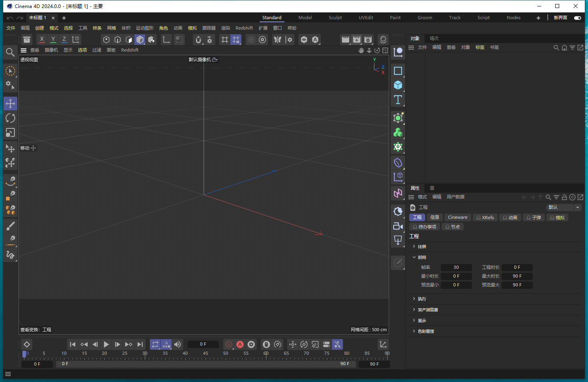Click the + button to add a layout tab

click(538, 18)
